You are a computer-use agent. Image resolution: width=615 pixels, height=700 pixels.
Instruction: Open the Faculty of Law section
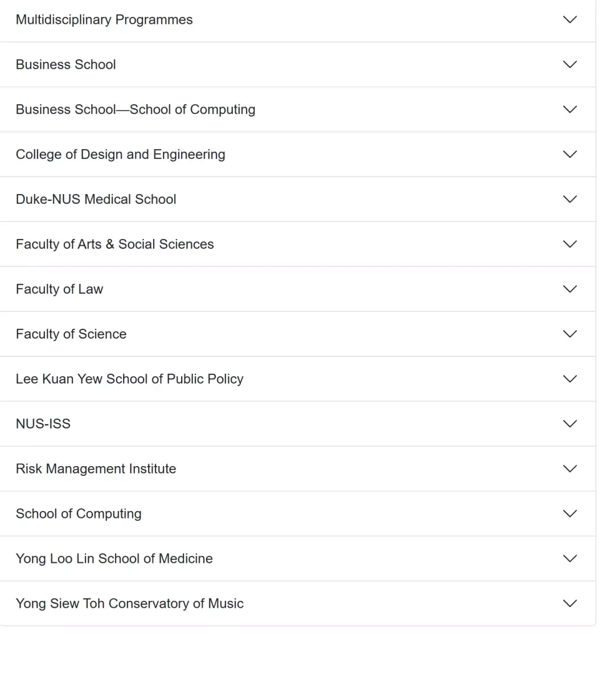pos(297,289)
